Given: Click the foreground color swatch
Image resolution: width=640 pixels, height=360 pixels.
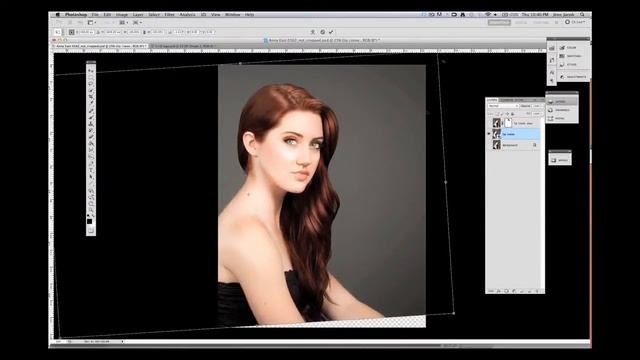Looking at the screenshot, I should click(x=89, y=221).
